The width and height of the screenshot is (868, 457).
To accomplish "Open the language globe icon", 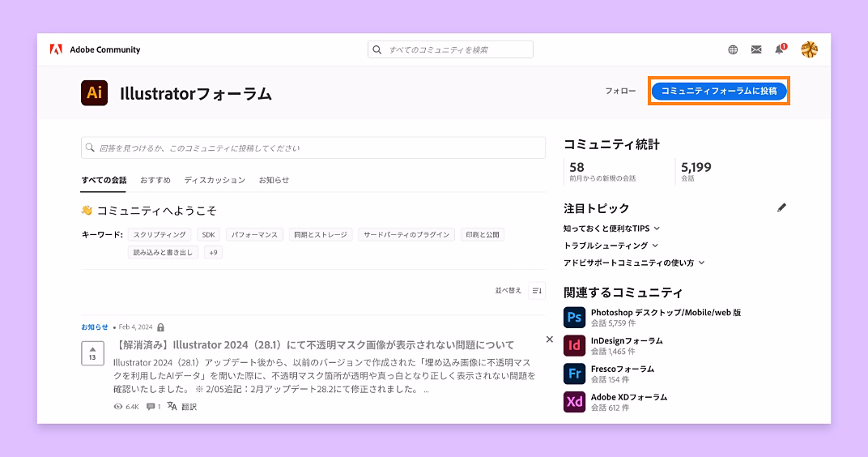I will tap(732, 50).
